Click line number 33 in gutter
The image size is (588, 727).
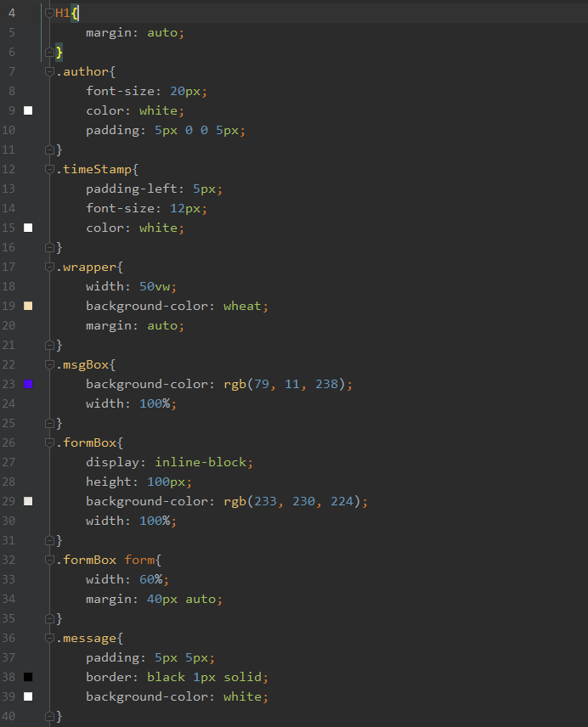tap(8, 579)
